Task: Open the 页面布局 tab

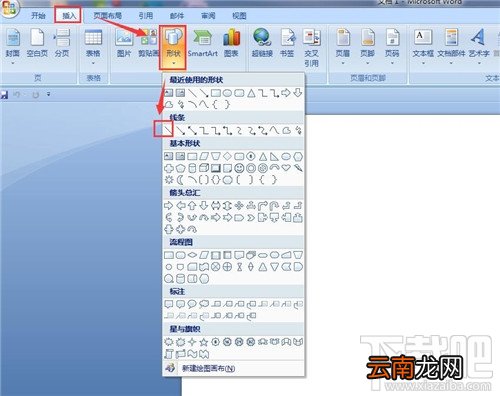Action: (107, 16)
